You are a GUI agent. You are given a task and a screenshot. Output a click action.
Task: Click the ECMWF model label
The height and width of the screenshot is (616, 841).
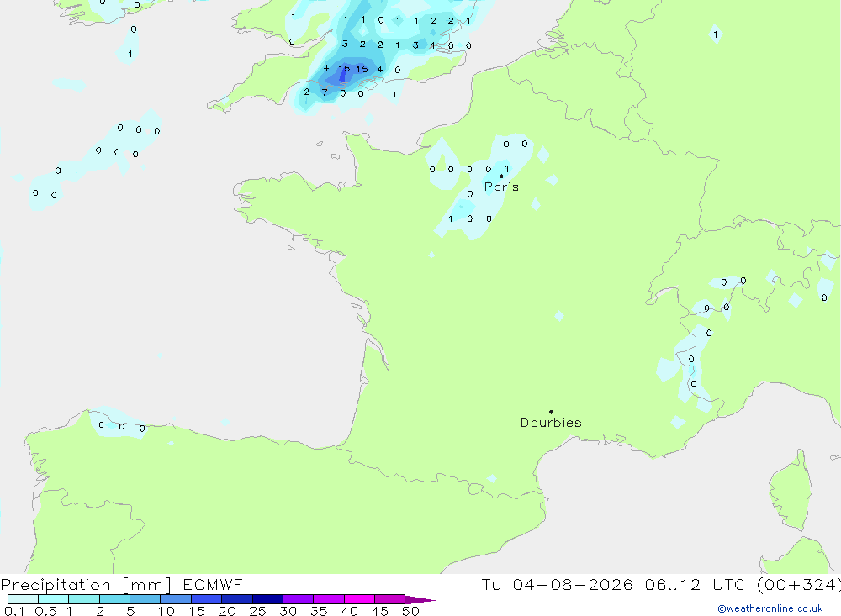(213, 584)
